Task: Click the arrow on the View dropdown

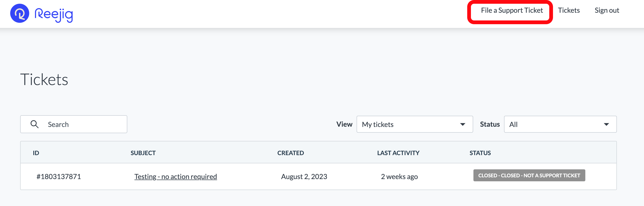Action: tap(462, 124)
